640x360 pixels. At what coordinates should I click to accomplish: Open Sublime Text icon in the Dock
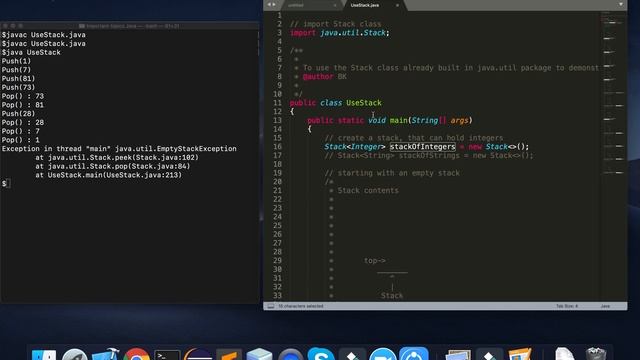point(229,354)
